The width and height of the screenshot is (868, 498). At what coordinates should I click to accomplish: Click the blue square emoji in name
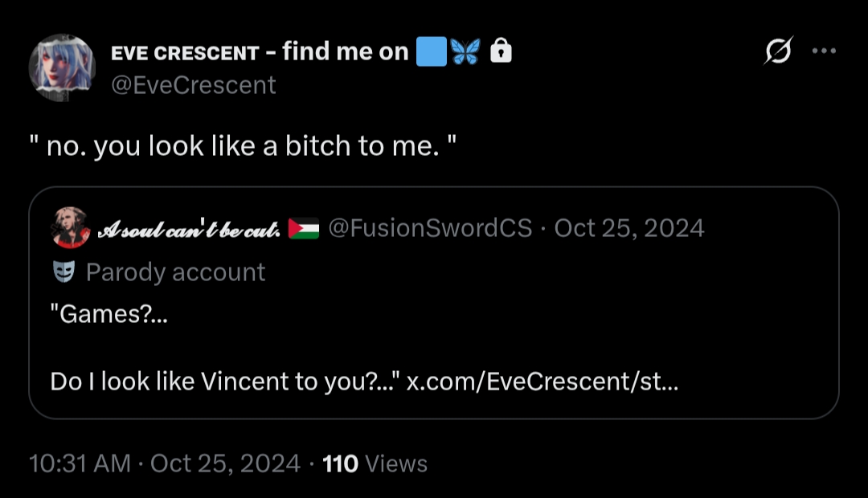click(430, 52)
